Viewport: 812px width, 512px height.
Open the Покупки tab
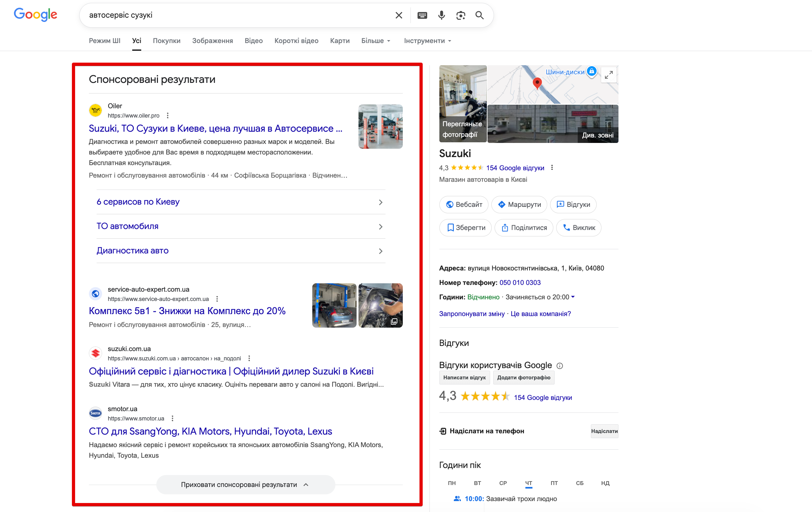point(167,41)
